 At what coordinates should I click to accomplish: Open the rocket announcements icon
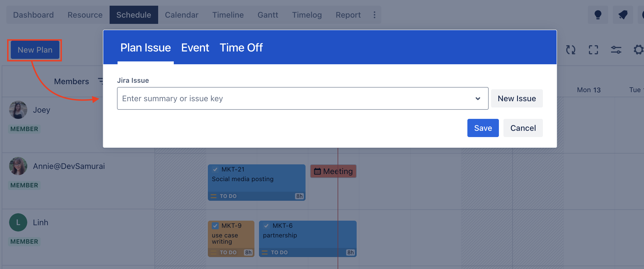[x=623, y=15]
